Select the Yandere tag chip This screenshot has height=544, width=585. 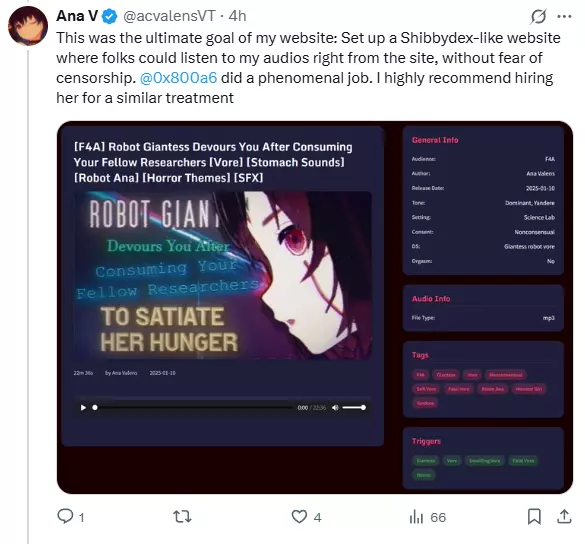pos(425,403)
